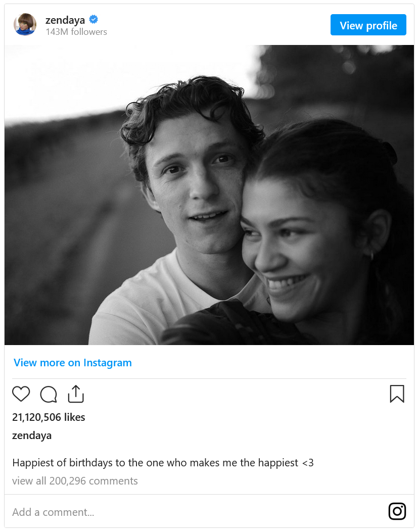The image size is (418, 532).
Task: Open the zendaya profile avatar
Action: 25,25
